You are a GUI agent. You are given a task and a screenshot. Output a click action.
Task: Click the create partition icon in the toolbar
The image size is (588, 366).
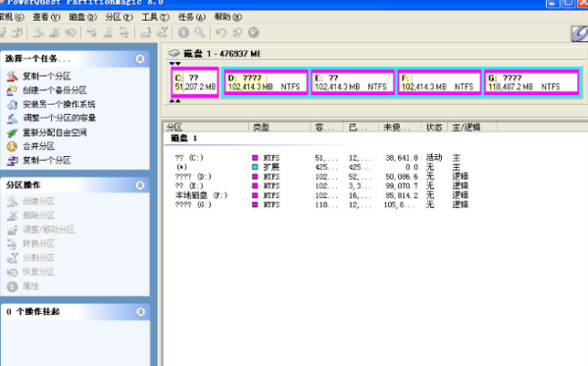tap(38, 32)
